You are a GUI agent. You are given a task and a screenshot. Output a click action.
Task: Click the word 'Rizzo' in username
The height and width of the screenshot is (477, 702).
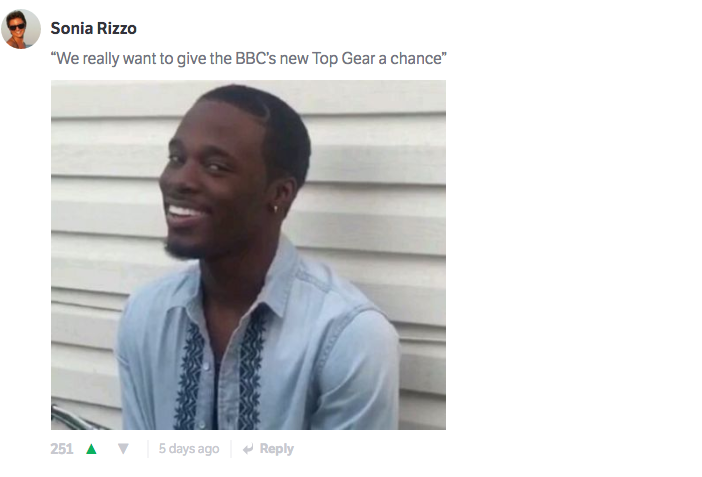pyautogui.click(x=116, y=28)
